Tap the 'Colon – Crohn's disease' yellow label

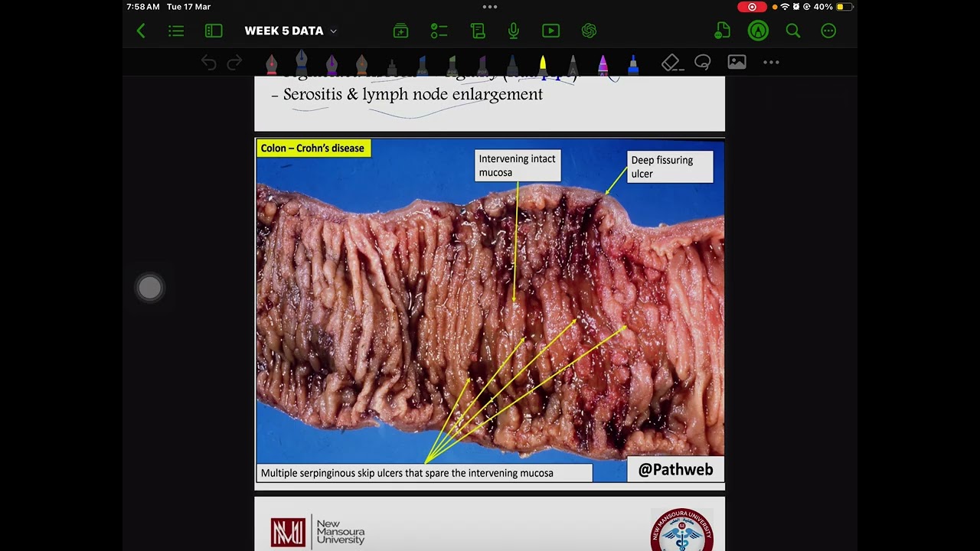tap(312, 148)
